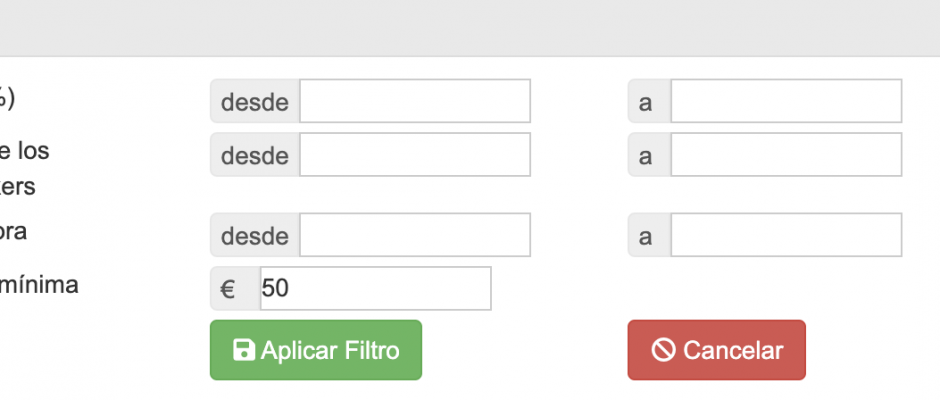Click the ban circle icon on Cancelar
The image size is (940, 400).
[x=664, y=350]
